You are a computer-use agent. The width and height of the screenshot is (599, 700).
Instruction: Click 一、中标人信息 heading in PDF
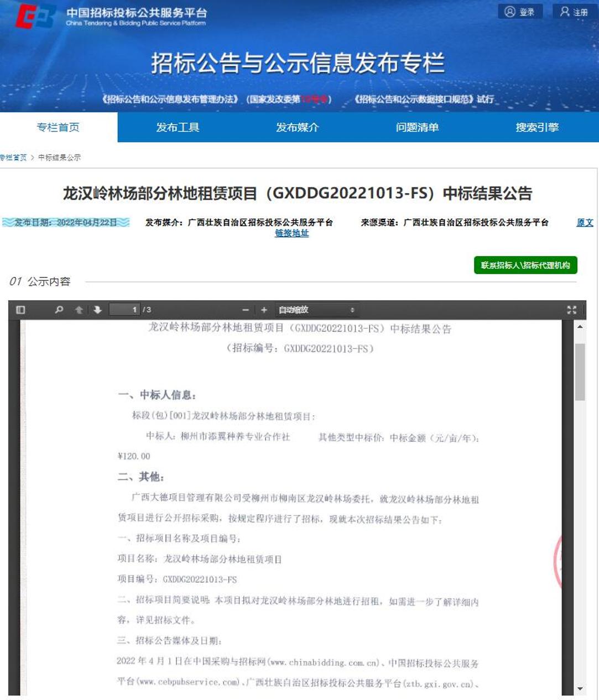click(157, 395)
